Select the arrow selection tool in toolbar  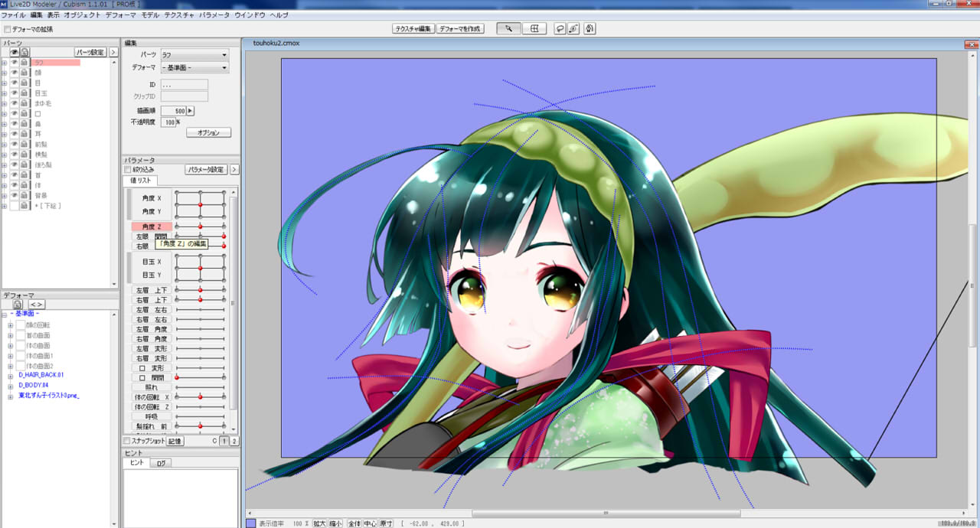508,28
